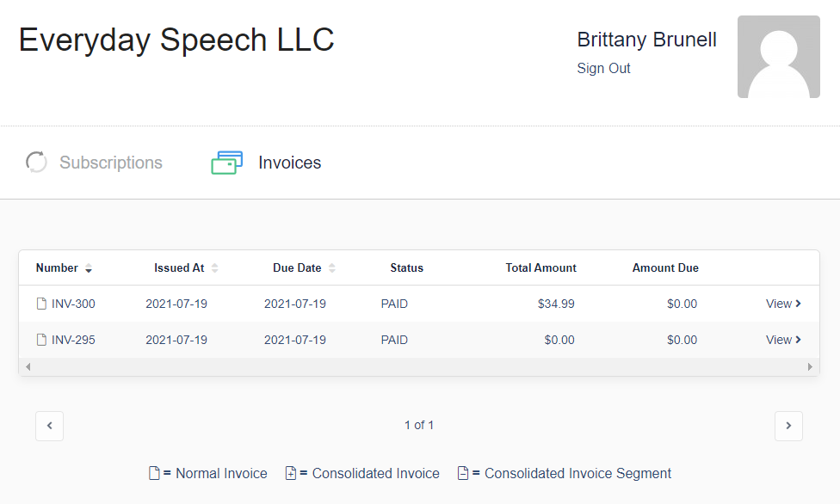The width and height of the screenshot is (840, 504).
Task: Click the Normal Invoice legend icon
Action: [154, 474]
